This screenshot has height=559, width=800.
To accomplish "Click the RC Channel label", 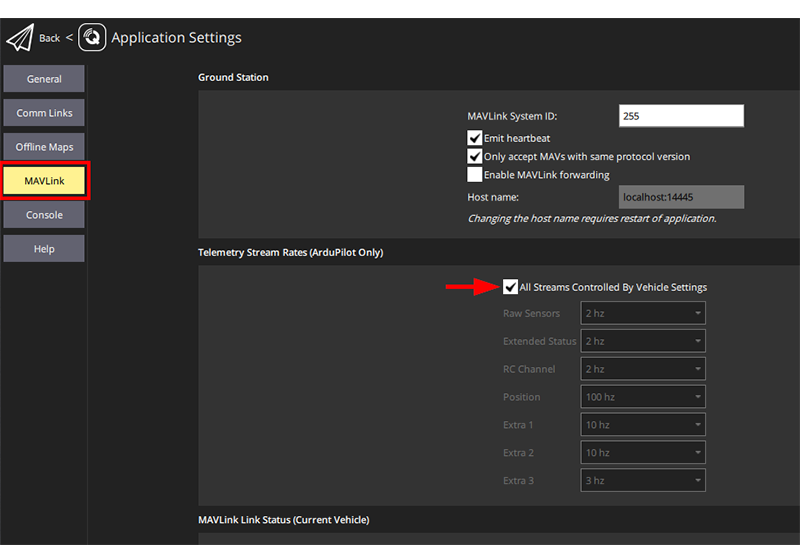I will [529, 369].
